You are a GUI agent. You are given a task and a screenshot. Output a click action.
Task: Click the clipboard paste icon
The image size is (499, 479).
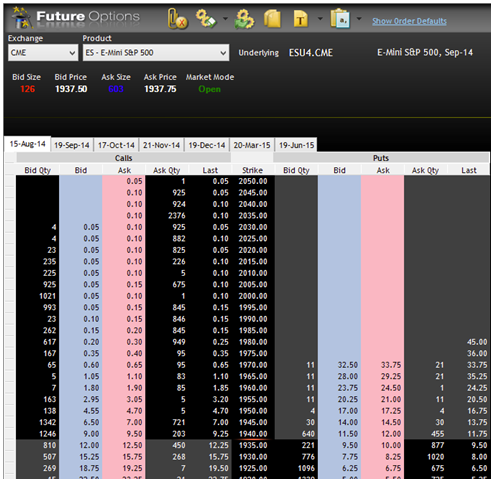(340, 19)
